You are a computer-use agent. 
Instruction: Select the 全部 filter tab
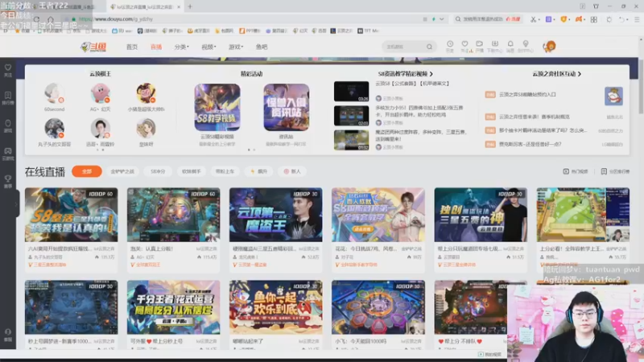tap(87, 171)
